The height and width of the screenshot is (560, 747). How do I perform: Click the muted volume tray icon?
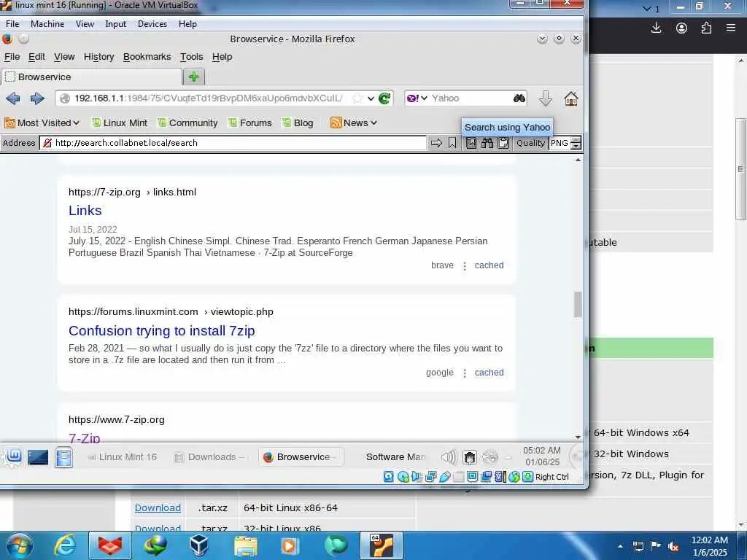673,546
